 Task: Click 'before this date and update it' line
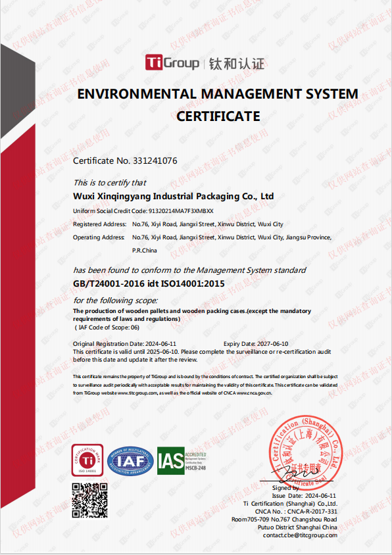tap(135, 360)
